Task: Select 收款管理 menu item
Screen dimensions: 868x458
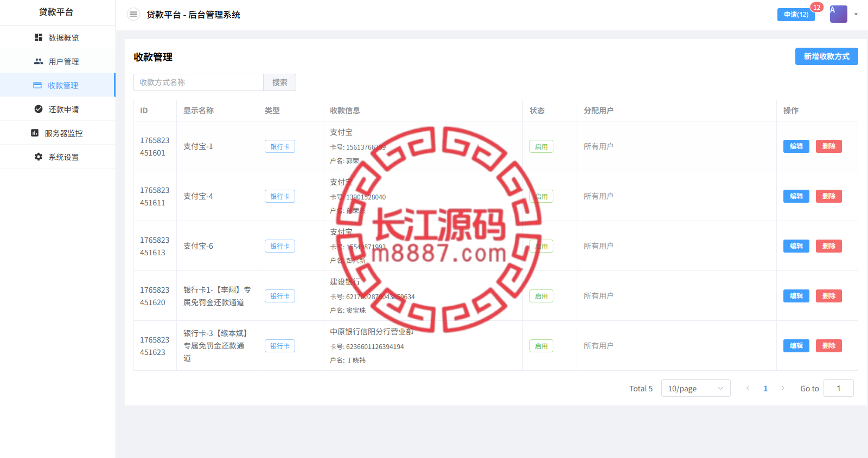Action: pos(58,85)
